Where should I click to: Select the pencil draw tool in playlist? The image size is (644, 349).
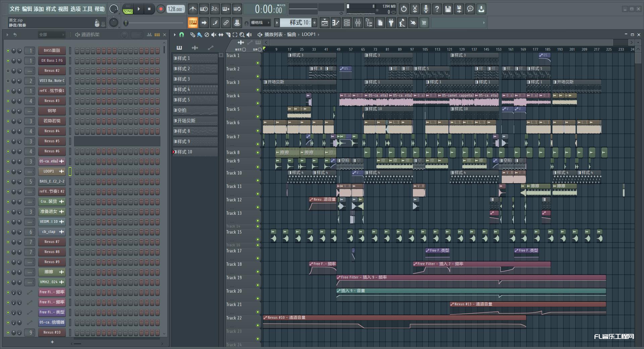point(193,35)
